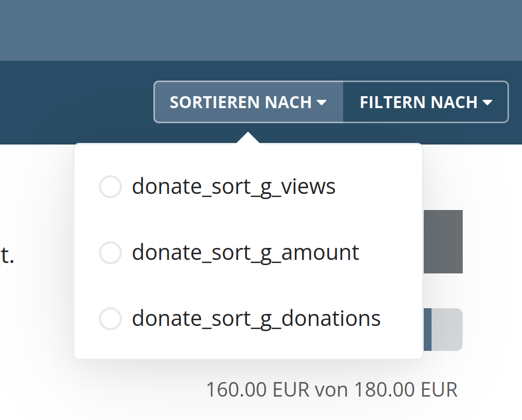The width and height of the screenshot is (522, 420).
Task: Expand the FILTERN NACH dropdown
Action: (425, 102)
